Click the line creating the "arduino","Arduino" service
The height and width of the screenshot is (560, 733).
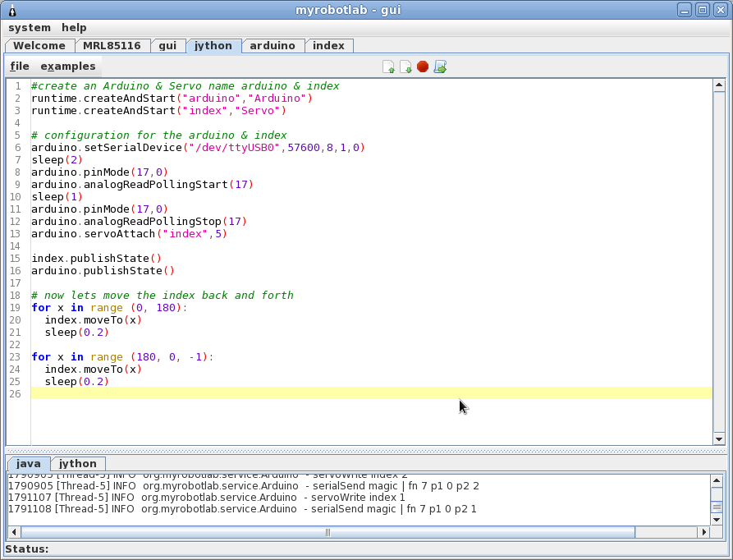(x=172, y=99)
